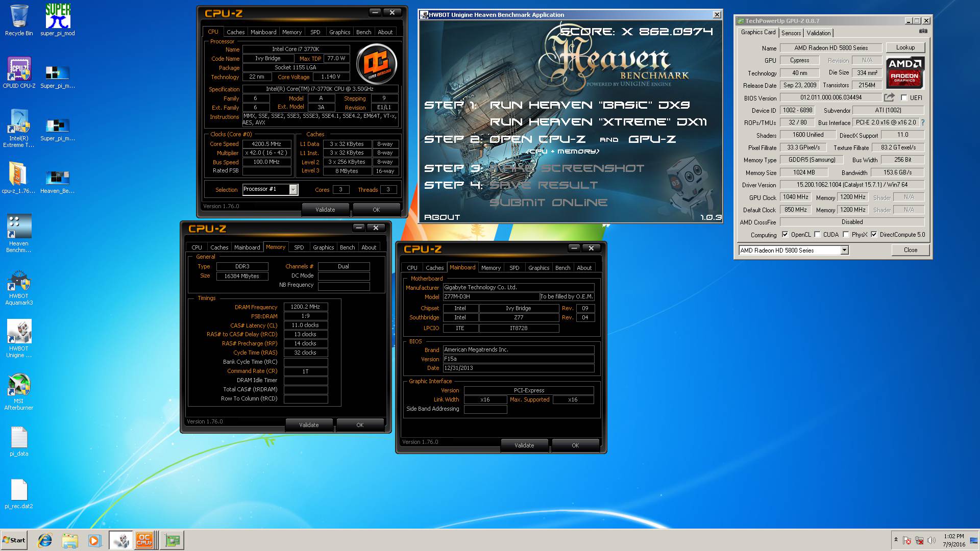Open About tab in CPU-Z Mainboard-tab window
Viewport: 980px width, 551px height.
(x=584, y=268)
